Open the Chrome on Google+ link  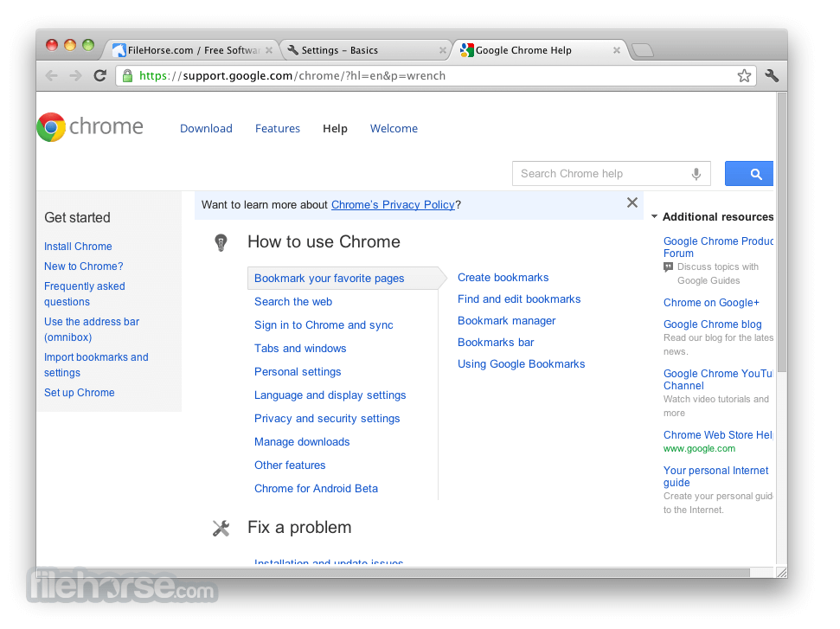[x=711, y=303]
